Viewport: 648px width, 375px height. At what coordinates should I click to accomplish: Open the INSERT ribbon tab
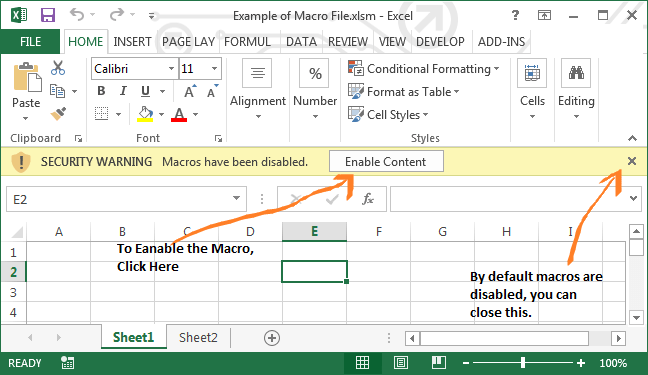point(132,42)
